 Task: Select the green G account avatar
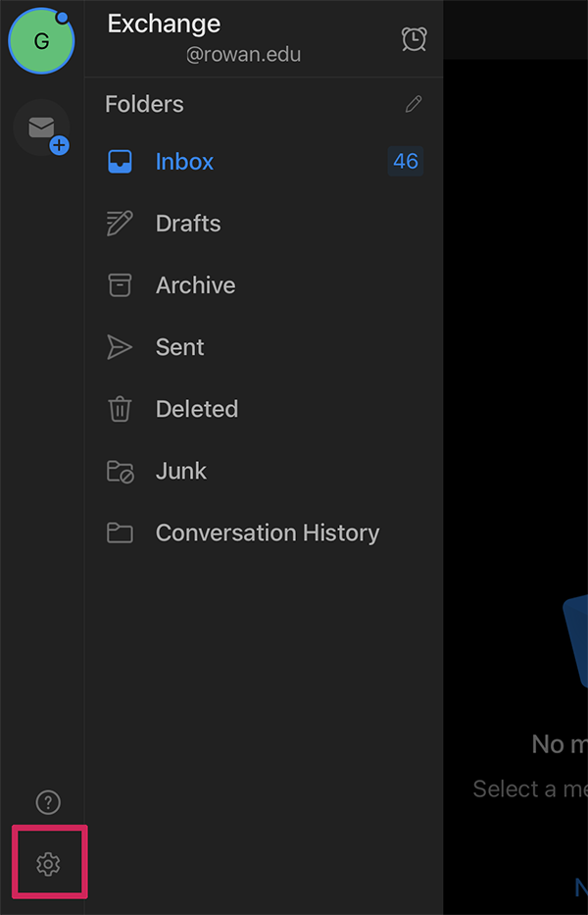coord(41,41)
